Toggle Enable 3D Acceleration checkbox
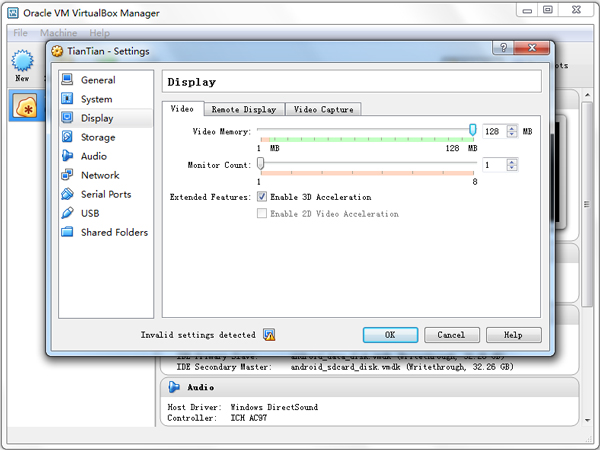 coord(262,197)
